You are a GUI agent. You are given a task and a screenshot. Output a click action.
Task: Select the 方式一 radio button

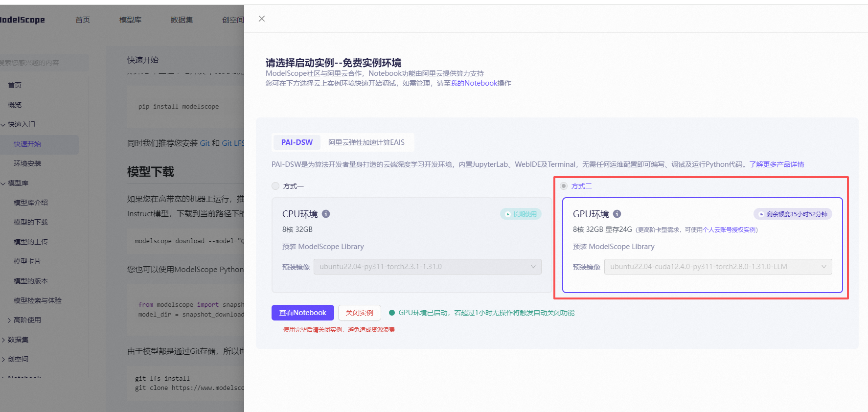[275, 186]
